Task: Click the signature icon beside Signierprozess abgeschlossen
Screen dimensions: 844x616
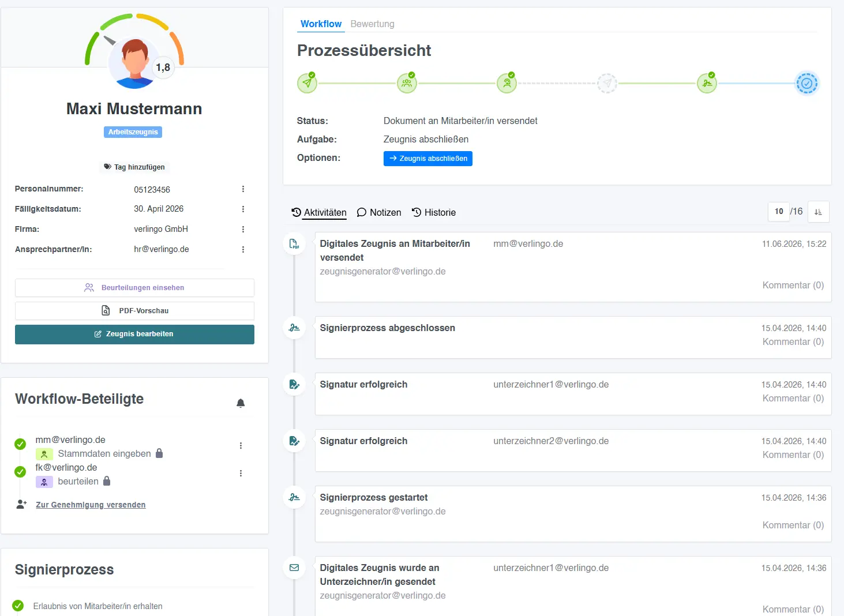Action: tap(294, 328)
